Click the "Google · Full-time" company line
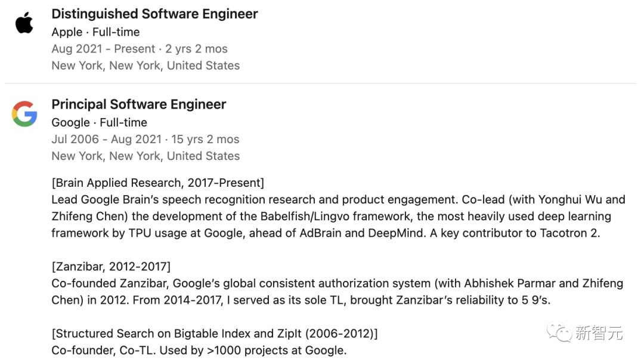 pyautogui.click(x=99, y=122)
